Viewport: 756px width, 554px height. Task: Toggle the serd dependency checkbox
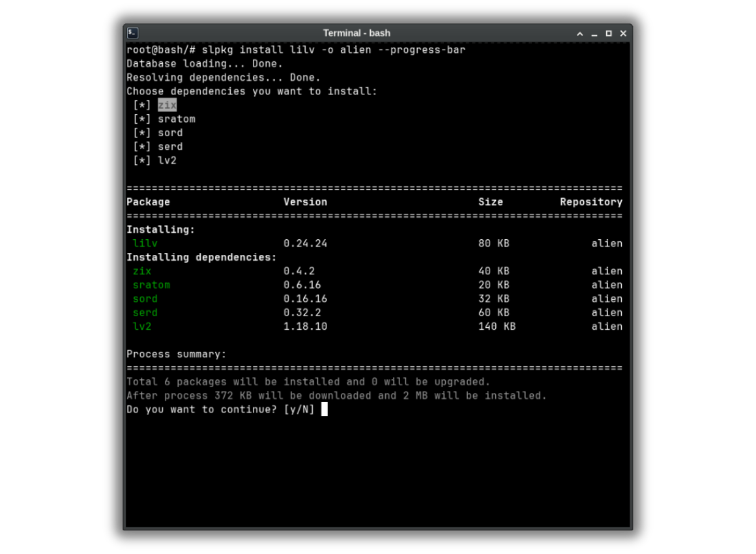[142, 147]
